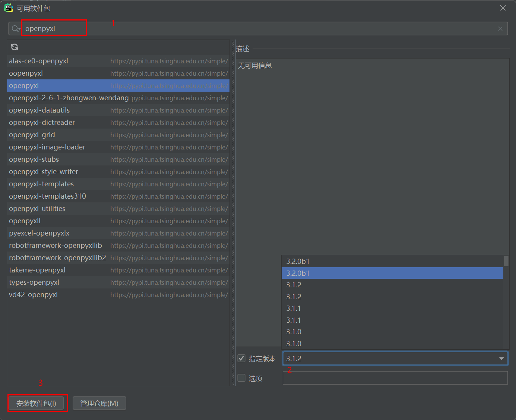Enable the 选项 checkbox
The width and height of the screenshot is (516, 420).
241,378
